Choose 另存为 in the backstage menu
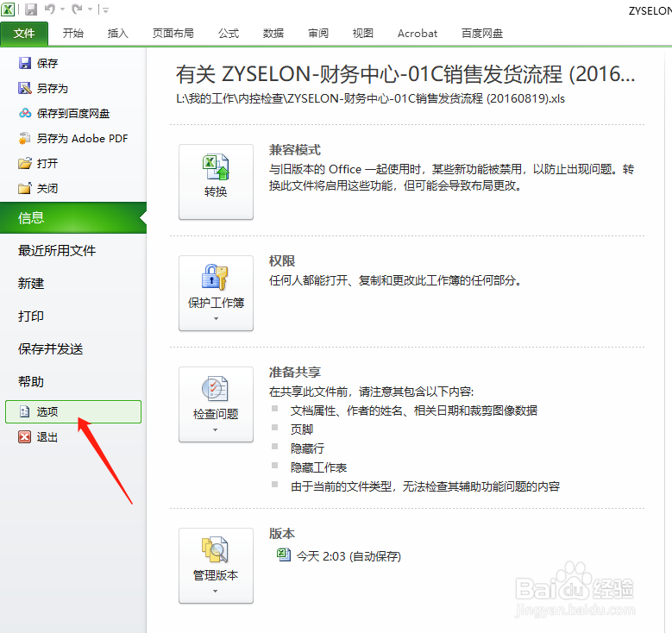This screenshot has height=633, width=672. pyautogui.click(x=53, y=88)
